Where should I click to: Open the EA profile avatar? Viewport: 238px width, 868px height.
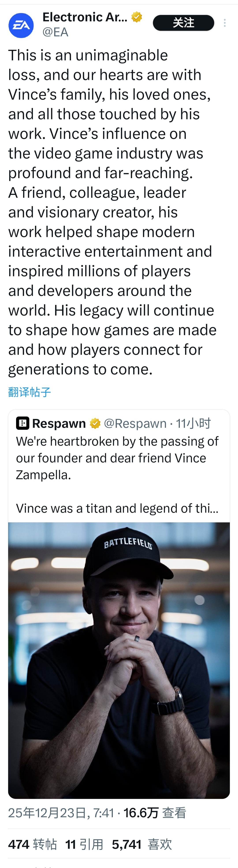point(21,25)
